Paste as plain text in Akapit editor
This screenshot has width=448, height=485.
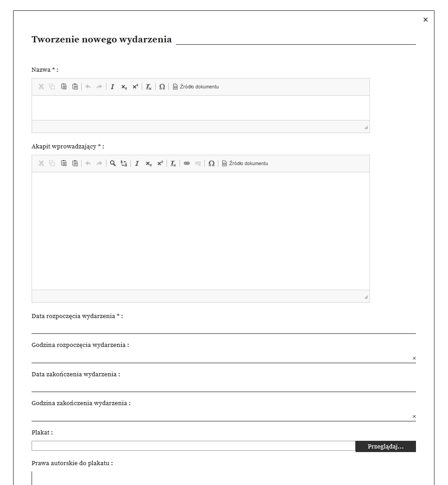(75, 163)
